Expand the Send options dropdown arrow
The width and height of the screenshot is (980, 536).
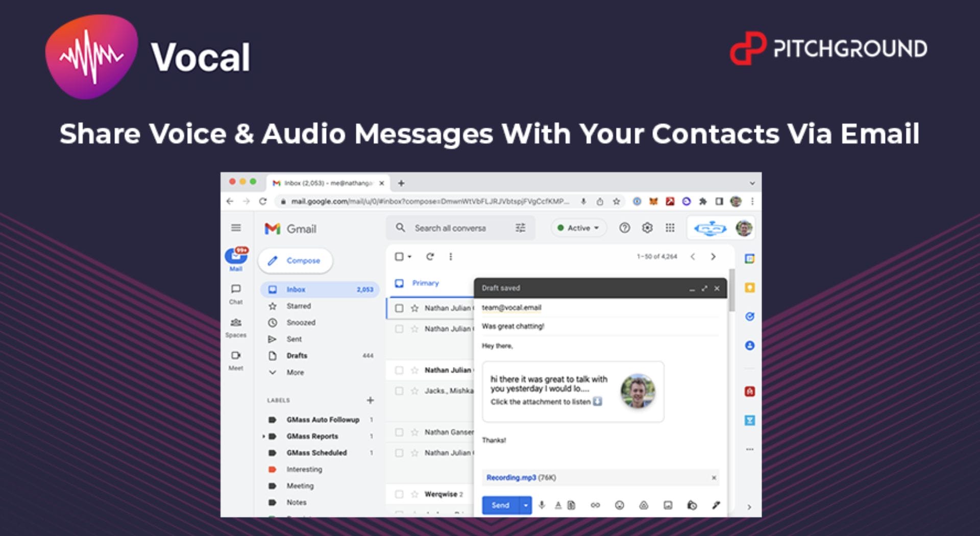(x=525, y=505)
